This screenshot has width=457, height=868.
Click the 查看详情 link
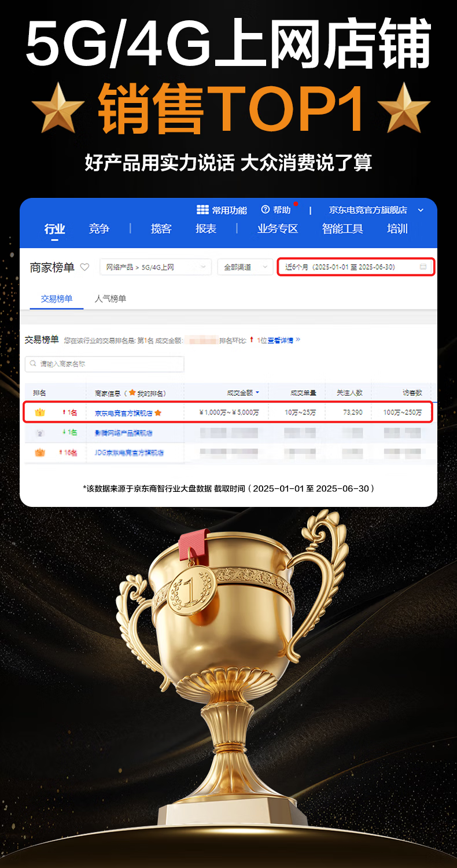(x=281, y=340)
